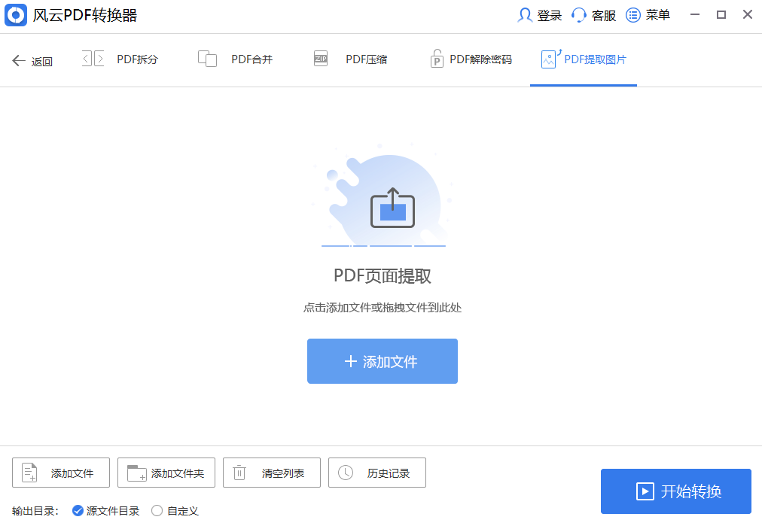Click the 风云PDF转换器 app logo icon
Screen dimensions: 762x532
tap(16, 15)
